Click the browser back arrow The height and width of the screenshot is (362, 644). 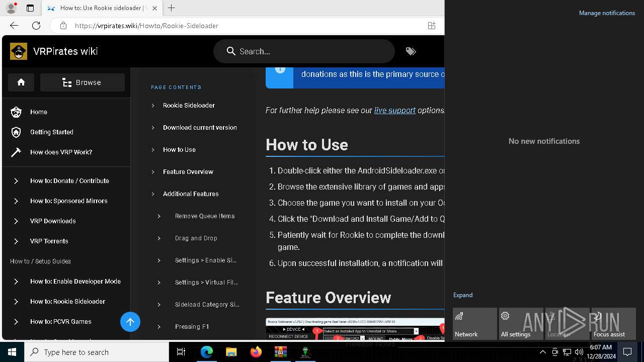click(14, 26)
